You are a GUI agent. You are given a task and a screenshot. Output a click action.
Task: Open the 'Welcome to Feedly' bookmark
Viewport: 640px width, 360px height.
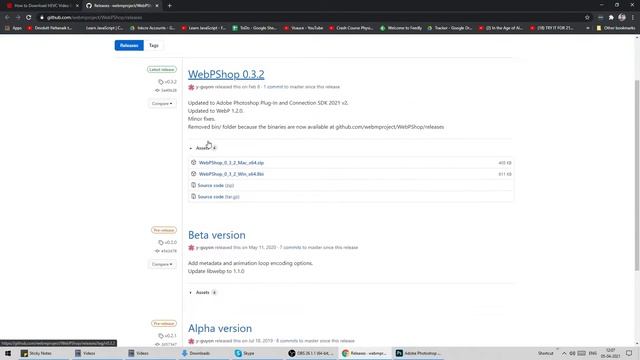(402, 28)
